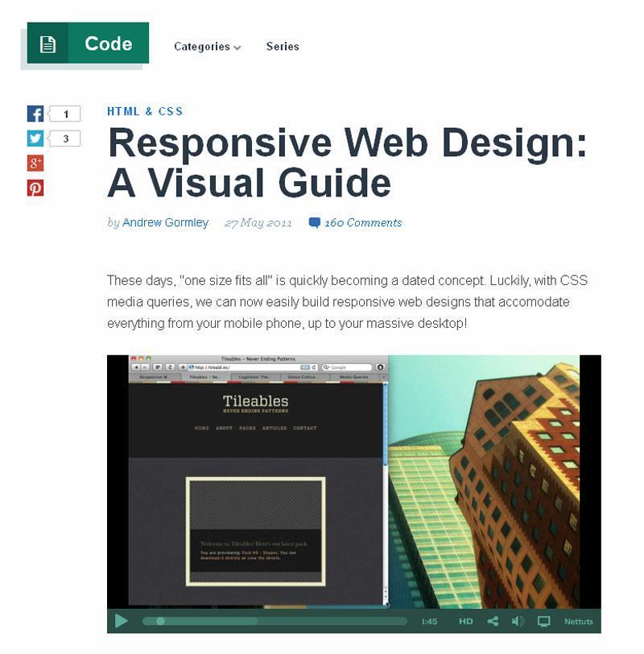Pin the article on Pinterest

pos(35,188)
